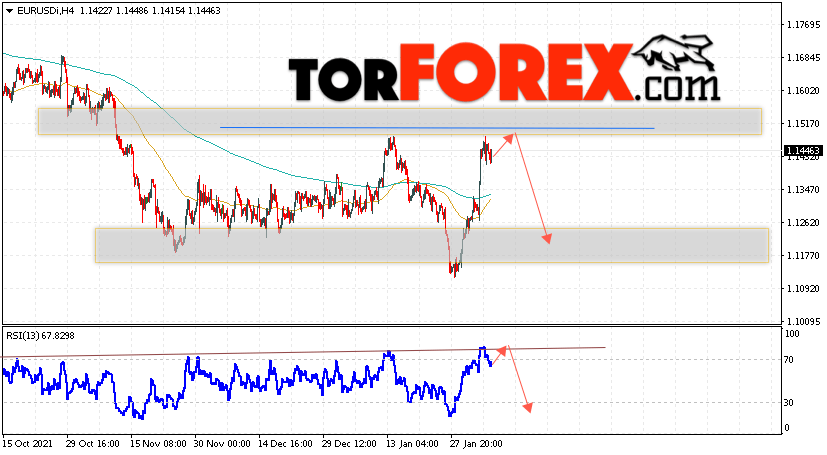
Task: Select the lower gray support zone rectangle
Action: [x=432, y=245]
